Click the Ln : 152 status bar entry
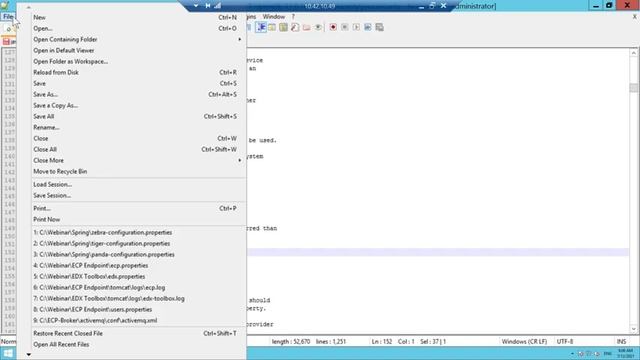Image resolution: width=640 pixels, height=360 pixels. (382, 342)
